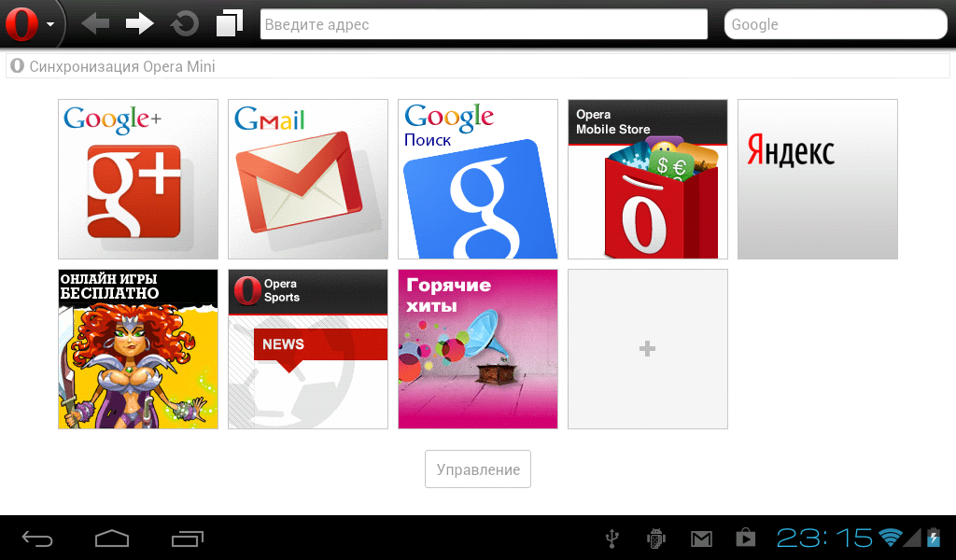Image resolution: width=956 pixels, height=560 pixels.
Task: Click the Управление button
Action: 478,469
